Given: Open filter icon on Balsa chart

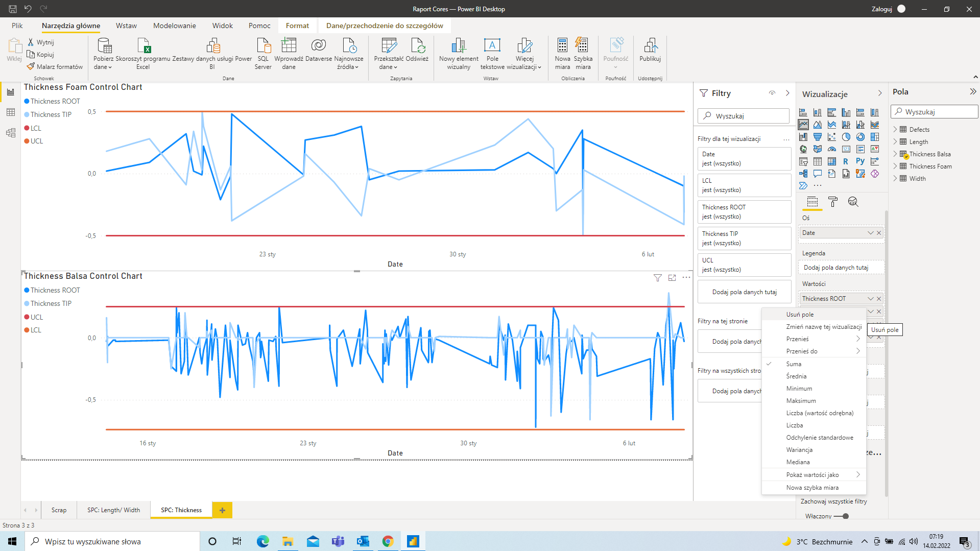Looking at the screenshot, I should tap(658, 278).
